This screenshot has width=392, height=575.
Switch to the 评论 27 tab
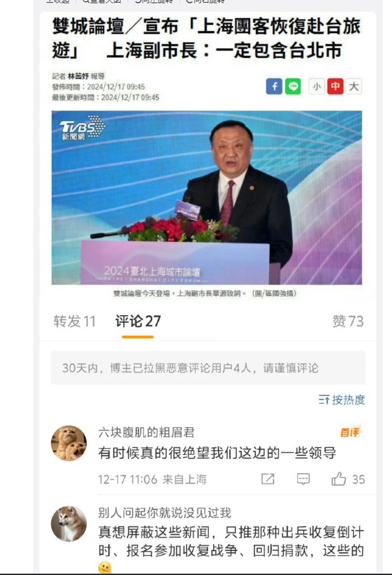click(138, 322)
